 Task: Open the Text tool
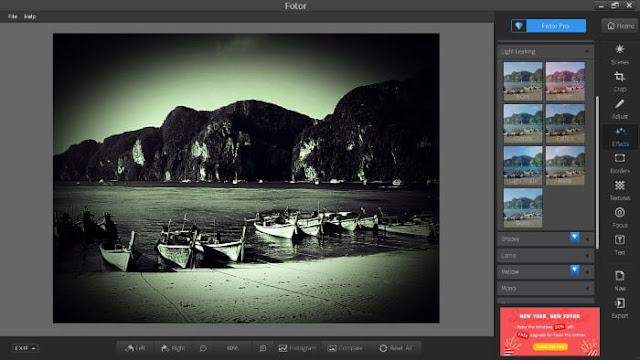click(x=620, y=244)
